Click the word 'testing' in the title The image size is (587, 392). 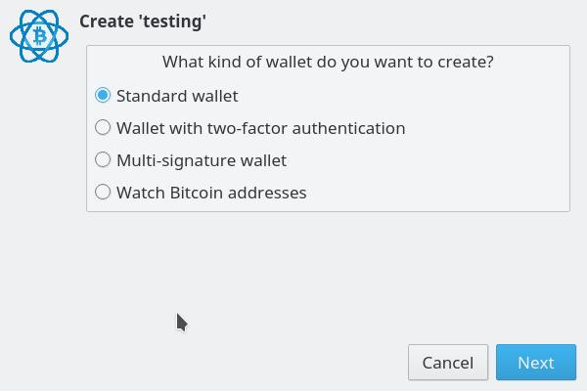172,22
